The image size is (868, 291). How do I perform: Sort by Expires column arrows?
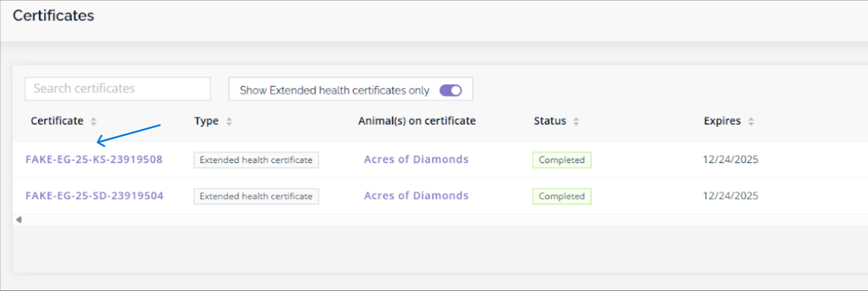[x=751, y=121]
